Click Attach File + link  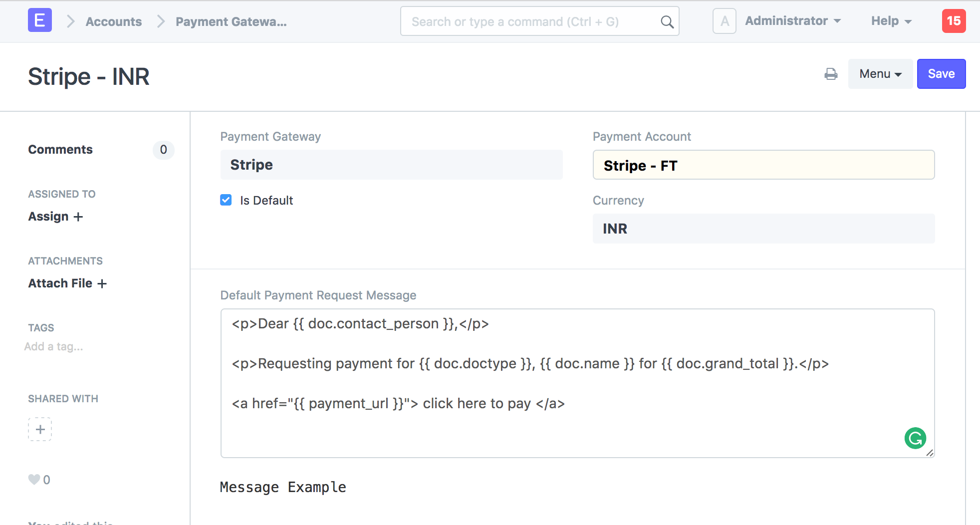[67, 283]
